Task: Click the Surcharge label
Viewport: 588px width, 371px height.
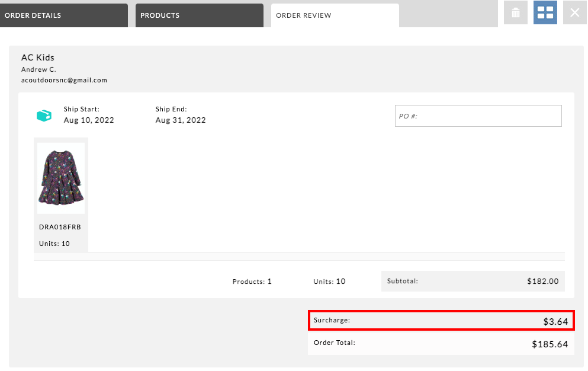Action: tap(332, 320)
